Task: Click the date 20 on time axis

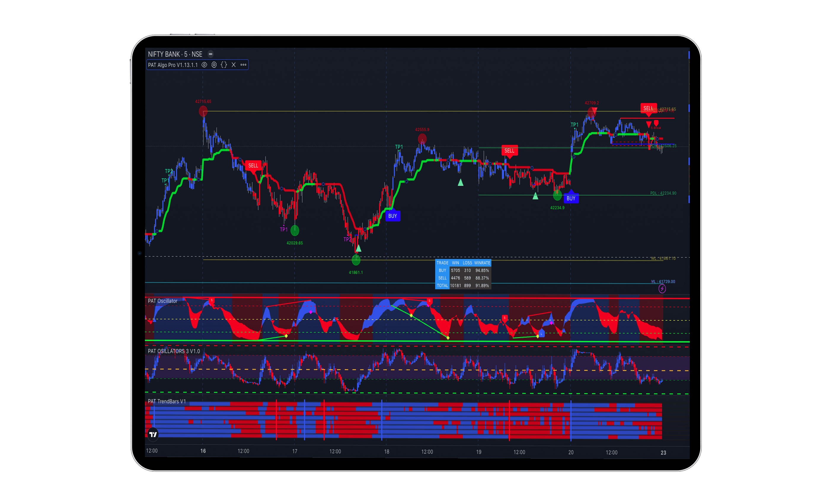Action: 571,452
